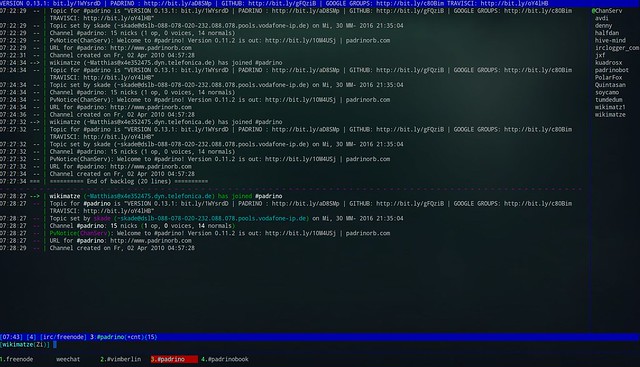This screenshot has height=367, width=640.
Task: Click 'Channel #padrino: 15 nicks' line at 07:28:27
Action: 143,226
